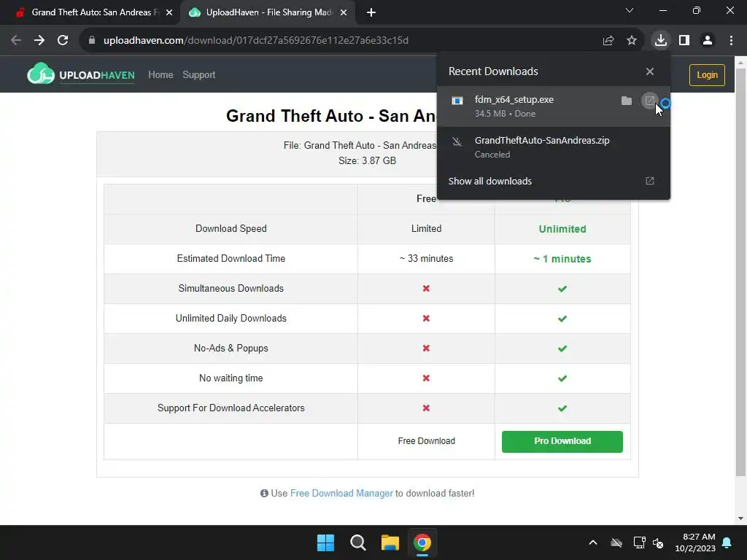Open network settings tray icon
The image size is (747, 560).
[x=639, y=542]
